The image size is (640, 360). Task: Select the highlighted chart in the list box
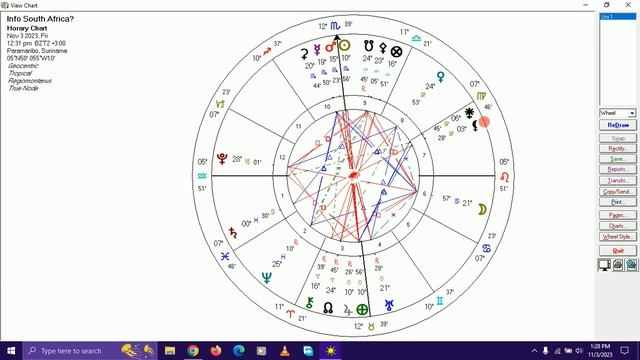point(618,17)
